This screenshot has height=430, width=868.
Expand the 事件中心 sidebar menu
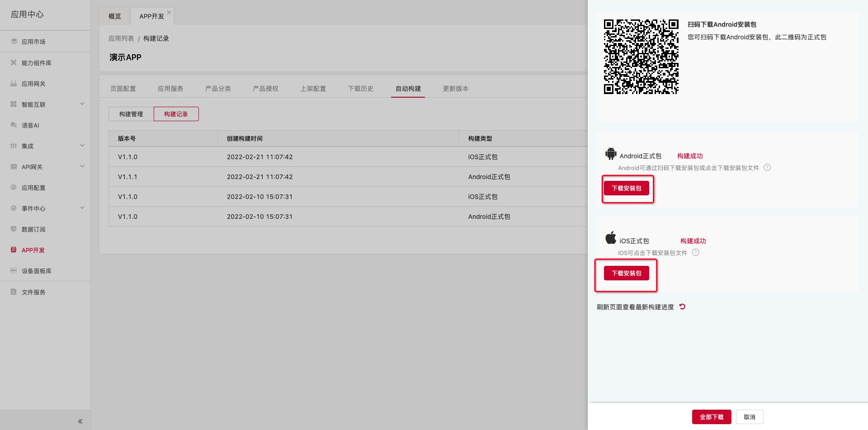(x=82, y=208)
